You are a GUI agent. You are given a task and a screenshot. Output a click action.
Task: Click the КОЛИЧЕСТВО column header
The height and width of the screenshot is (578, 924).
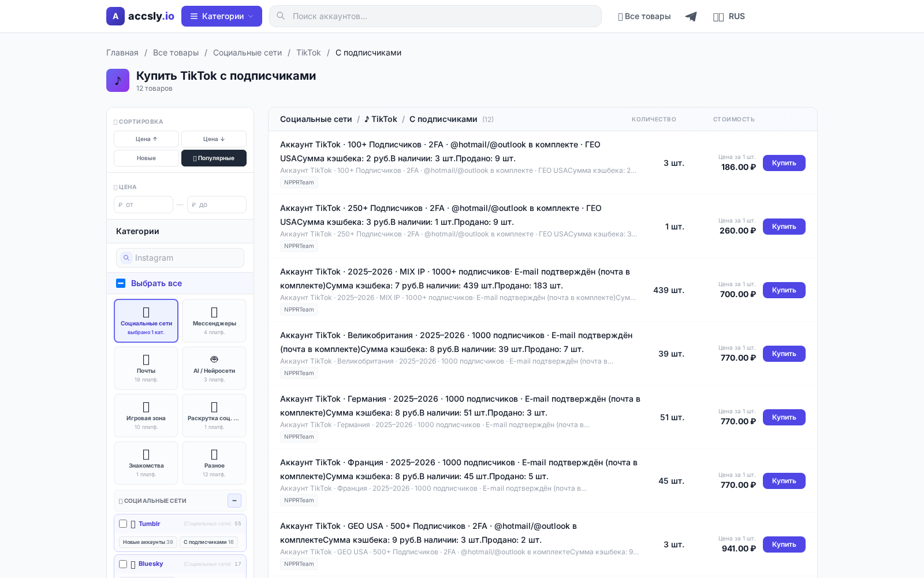(654, 120)
